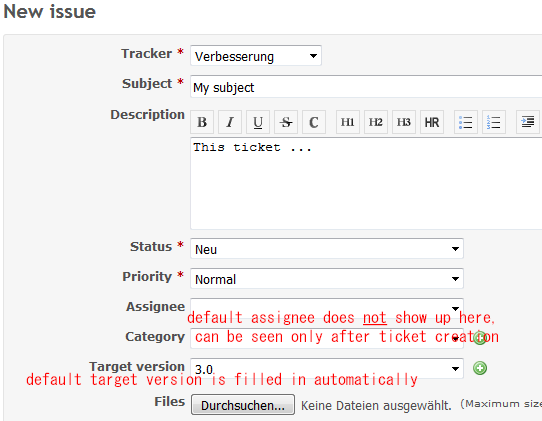Focus the Subject input field
This screenshot has width=542, height=421.
pos(366,87)
